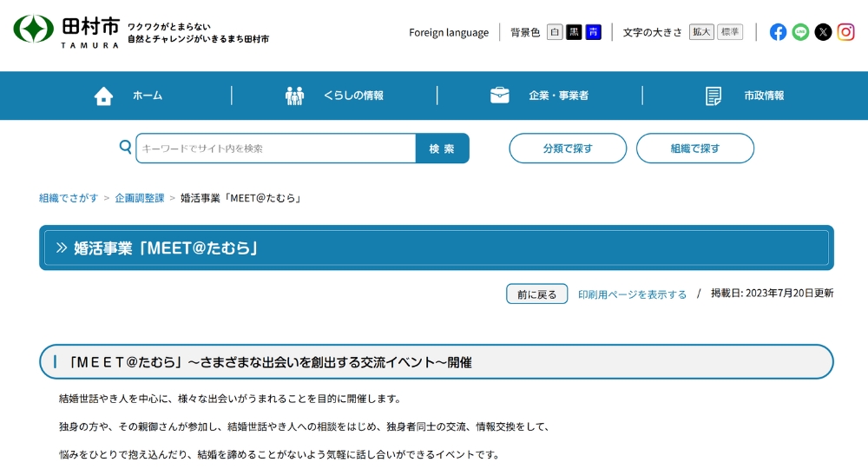Go back with 前に戻る button

536,294
